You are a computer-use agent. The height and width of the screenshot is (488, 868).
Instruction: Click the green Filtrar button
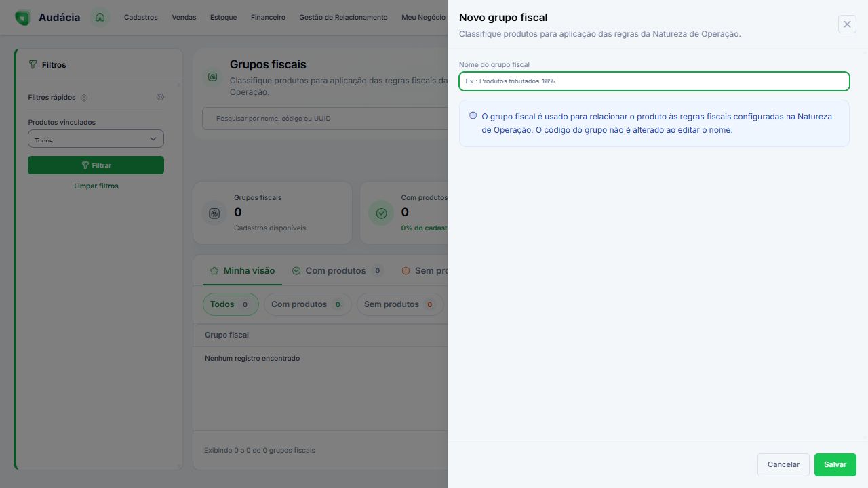point(96,165)
